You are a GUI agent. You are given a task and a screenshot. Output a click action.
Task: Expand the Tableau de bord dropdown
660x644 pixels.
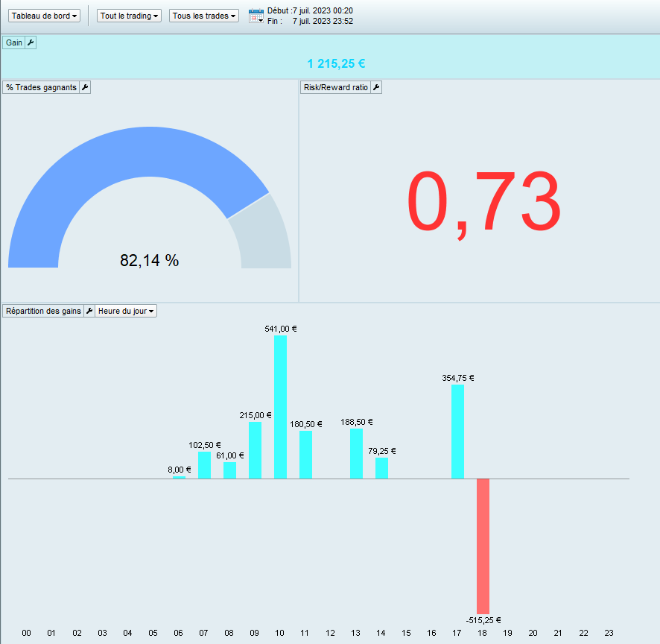pos(44,16)
